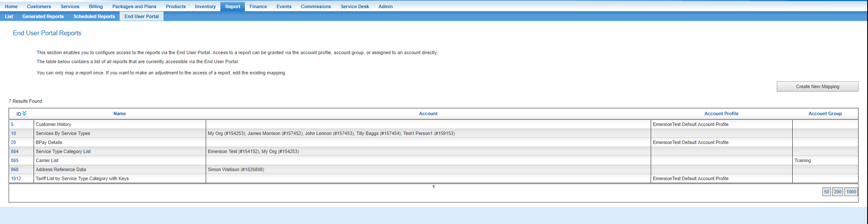Open report ID 1012 link
The height and width of the screenshot is (224, 868).
[16, 178]
